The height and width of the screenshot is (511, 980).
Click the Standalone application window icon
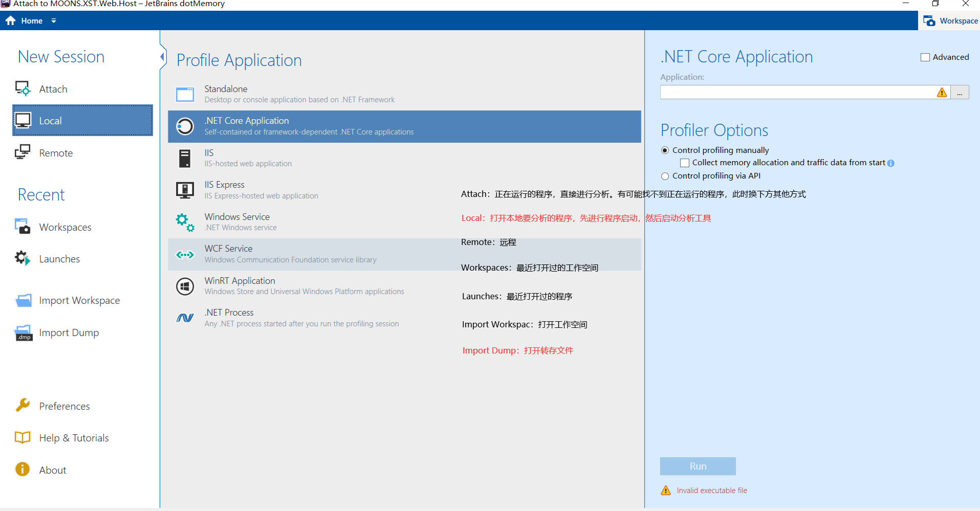185,95
